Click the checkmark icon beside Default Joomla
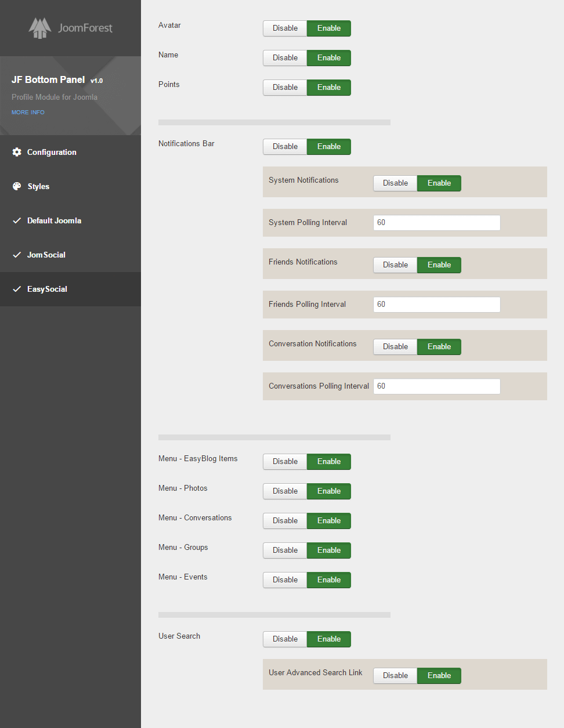This screenshot has height=728, width=564. pyautogui.click(x=17, y=220)
